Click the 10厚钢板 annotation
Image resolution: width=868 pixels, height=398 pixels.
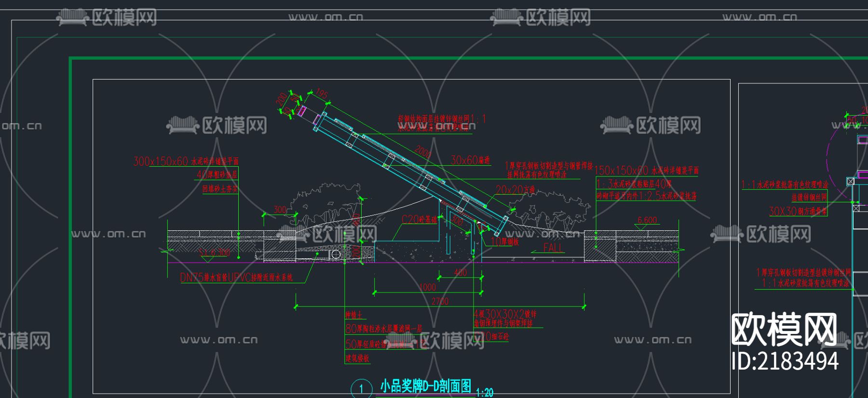504,242
